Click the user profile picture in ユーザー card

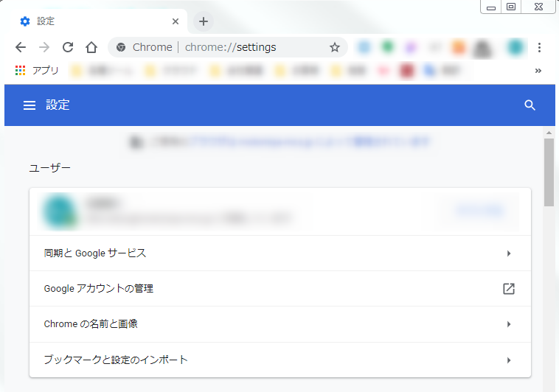(x=60, y=211)
